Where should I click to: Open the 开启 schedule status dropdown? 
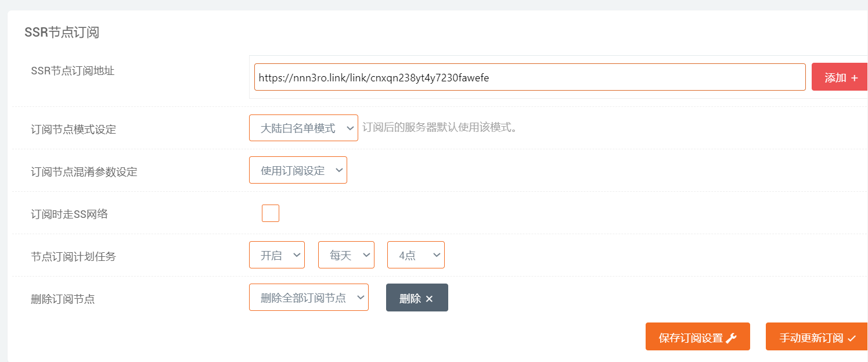pyautogui.click(x=276, y=255)
